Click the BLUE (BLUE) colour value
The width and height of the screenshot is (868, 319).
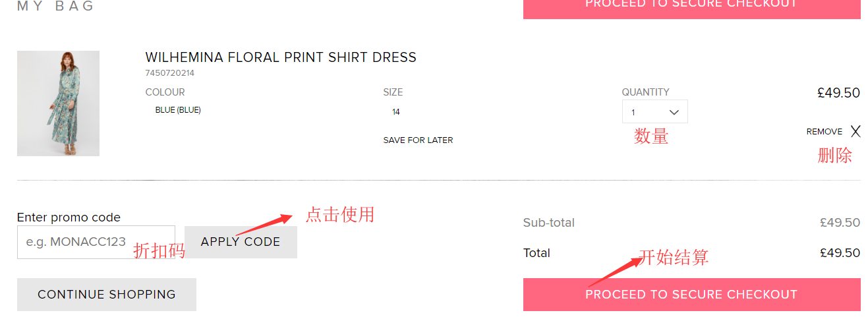click(x=178, y=110)
